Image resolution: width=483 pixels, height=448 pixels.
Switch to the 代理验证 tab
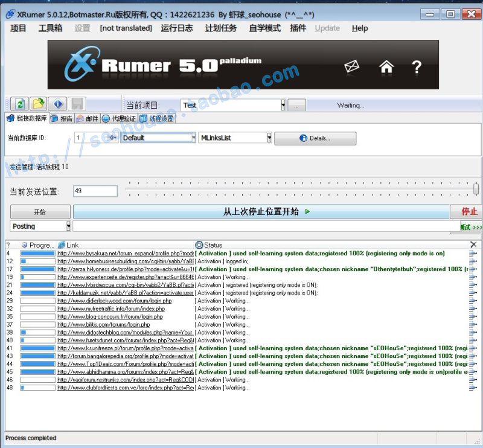pyautogui.click(x=119, y=118)
